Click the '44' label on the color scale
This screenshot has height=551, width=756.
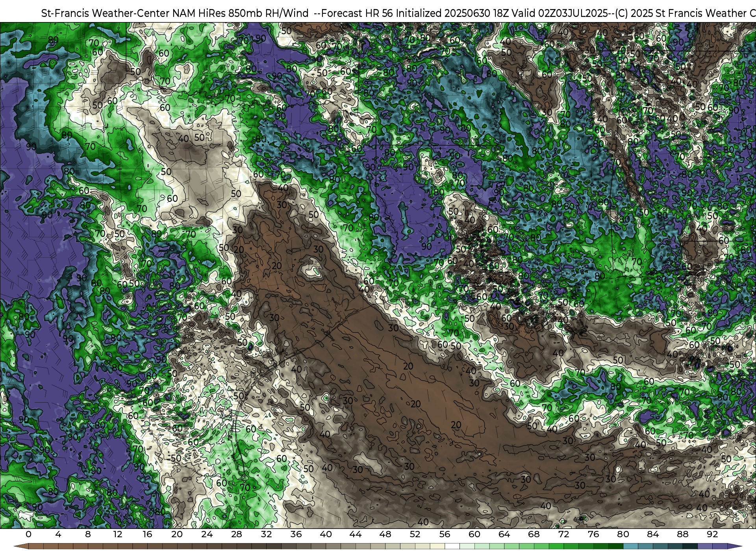coord(356,534)
